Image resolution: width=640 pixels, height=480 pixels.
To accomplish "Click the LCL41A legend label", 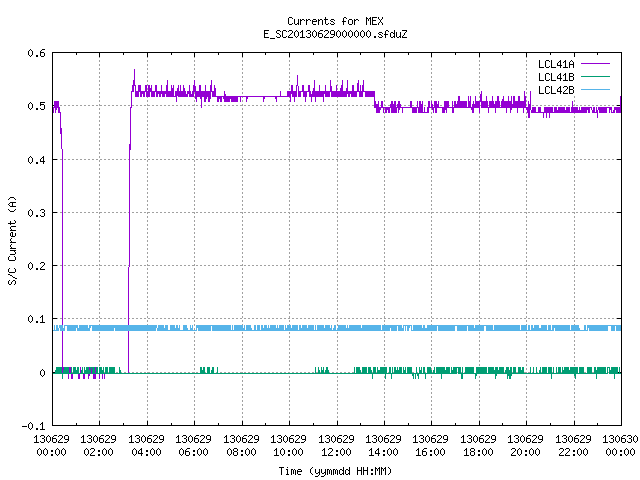I will [556, 64].
